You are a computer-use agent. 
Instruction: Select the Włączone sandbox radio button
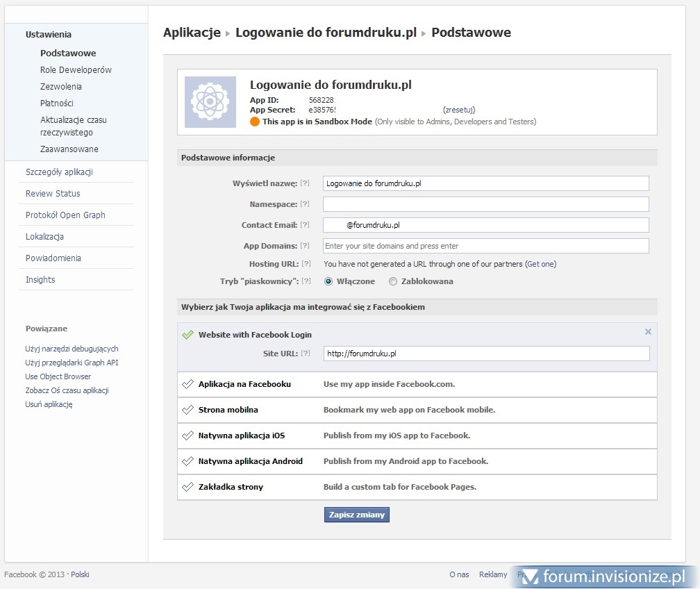tap(328, 281)
